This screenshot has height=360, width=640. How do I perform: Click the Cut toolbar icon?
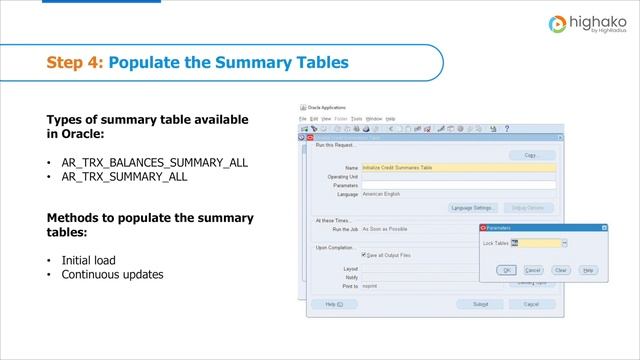click(392, 129)
